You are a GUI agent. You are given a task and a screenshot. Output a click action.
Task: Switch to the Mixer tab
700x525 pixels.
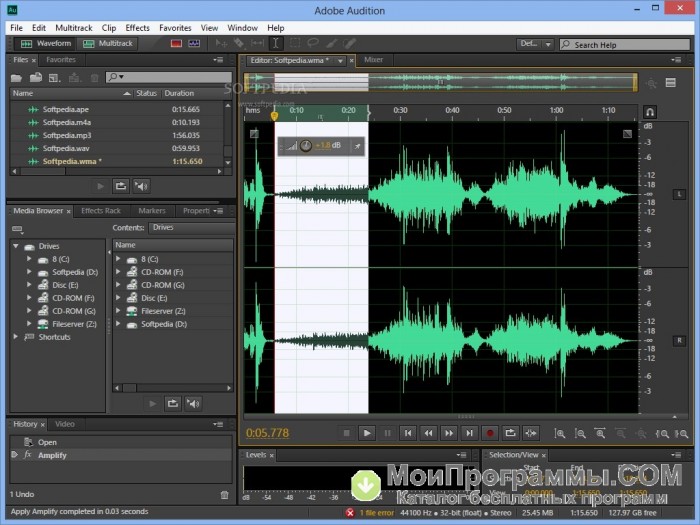click(x=373, y=60)
